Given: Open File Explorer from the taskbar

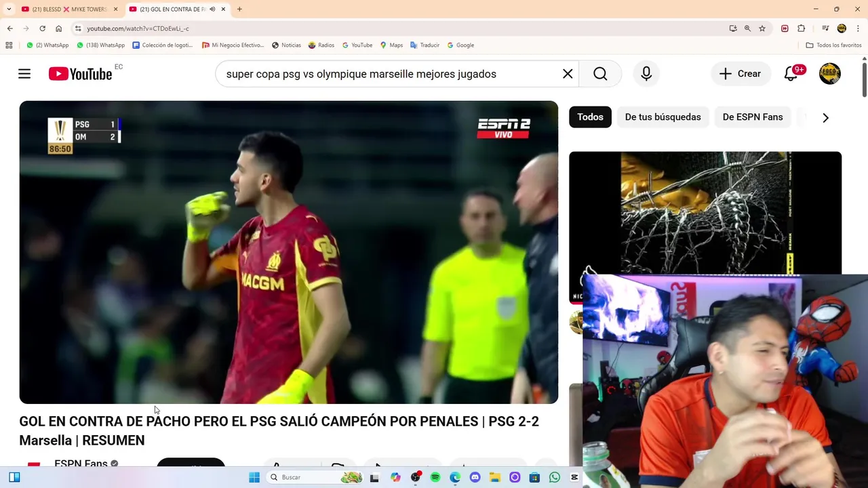Looking at the screenshot, I should [495, 477].
